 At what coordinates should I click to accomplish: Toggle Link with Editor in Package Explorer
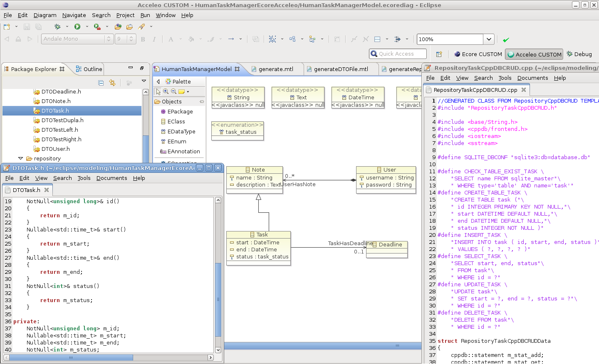click(x=112, y=83)
